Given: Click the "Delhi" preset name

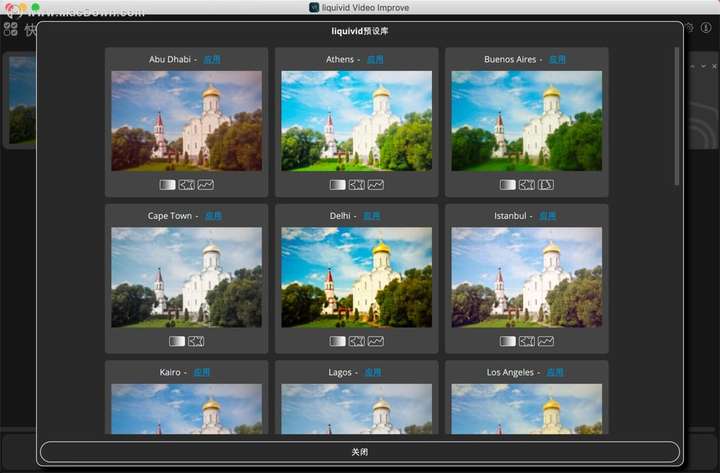Looking at the screenshot, I should point(340,216).
